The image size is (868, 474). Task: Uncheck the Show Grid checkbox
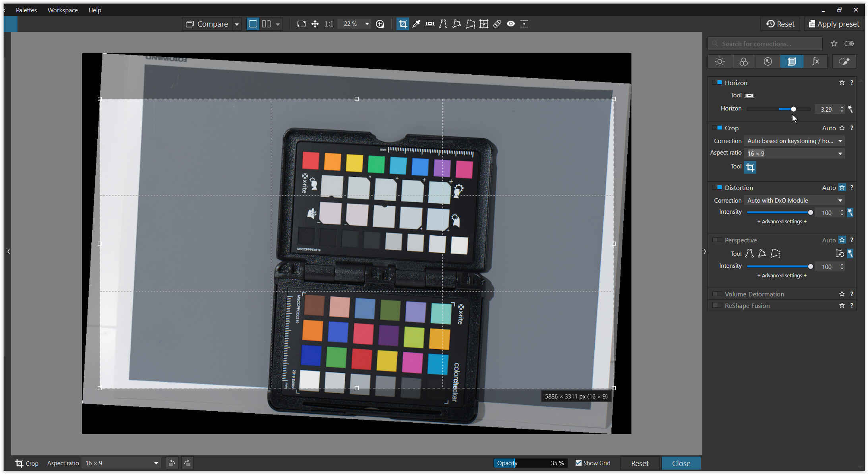click(578, 463)
